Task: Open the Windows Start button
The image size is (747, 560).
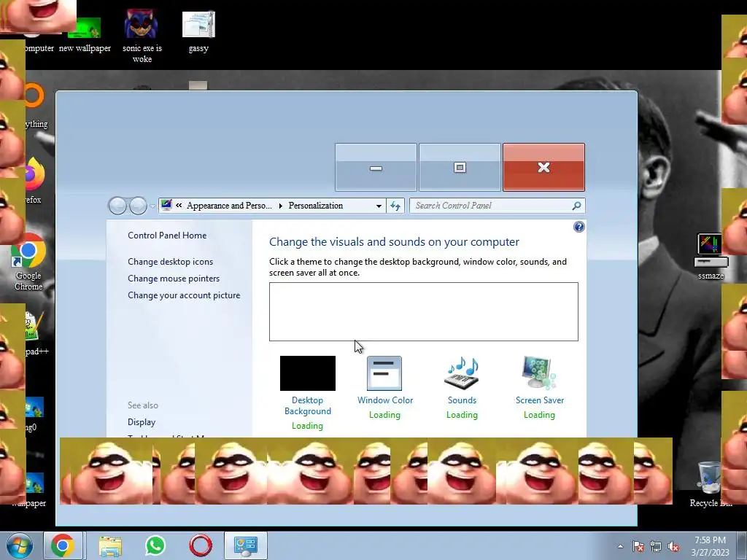Action: pyautogui.click(x=20, y=545)
